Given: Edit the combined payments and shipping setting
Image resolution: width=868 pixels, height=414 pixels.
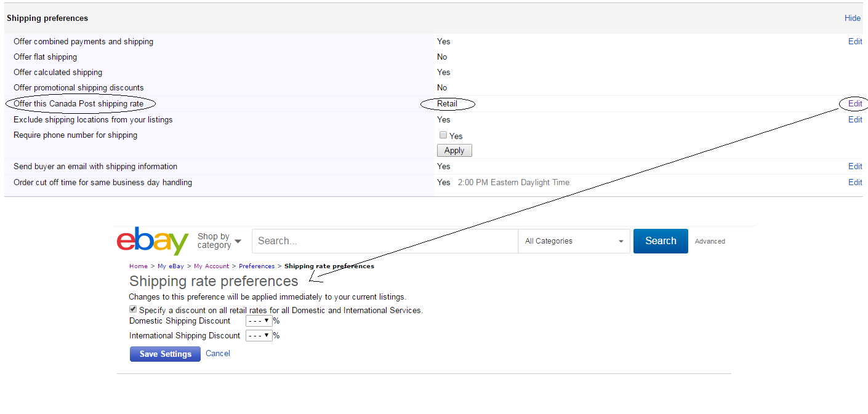Looking at the screenshot, I should tap(855, 42).
